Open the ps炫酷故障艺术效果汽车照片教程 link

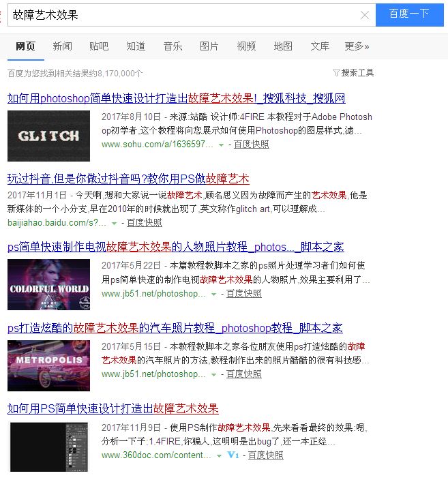(175, 328)
